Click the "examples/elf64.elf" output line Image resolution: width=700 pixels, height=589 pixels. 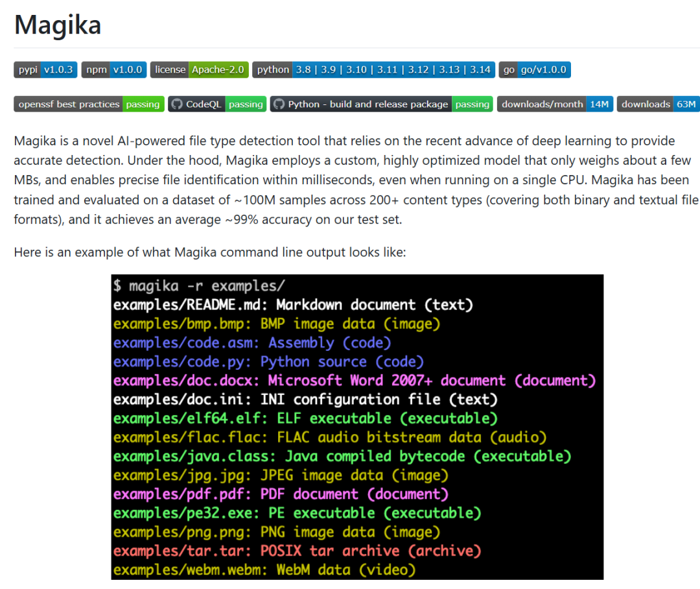pyautogui.click(x=305, y=419)
